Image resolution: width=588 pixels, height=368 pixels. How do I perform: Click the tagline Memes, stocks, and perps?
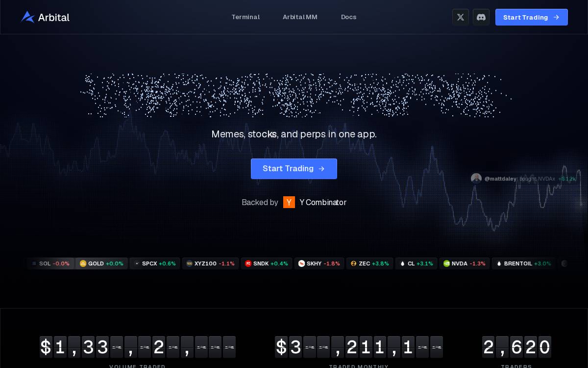[294, 134]
